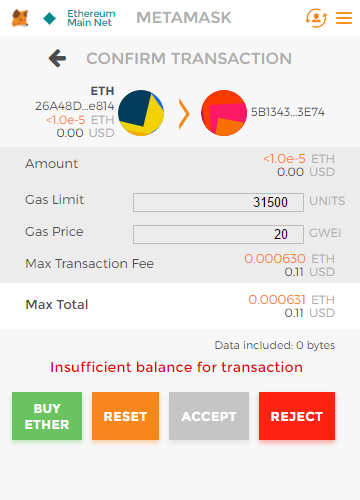Screen dimensions: 360x500
Task: Click the sender account identicon
Action: (141, 113)
